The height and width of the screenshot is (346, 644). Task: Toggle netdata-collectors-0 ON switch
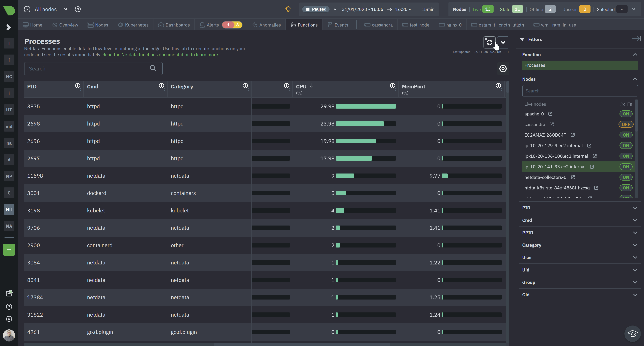[x=626, y=177]
